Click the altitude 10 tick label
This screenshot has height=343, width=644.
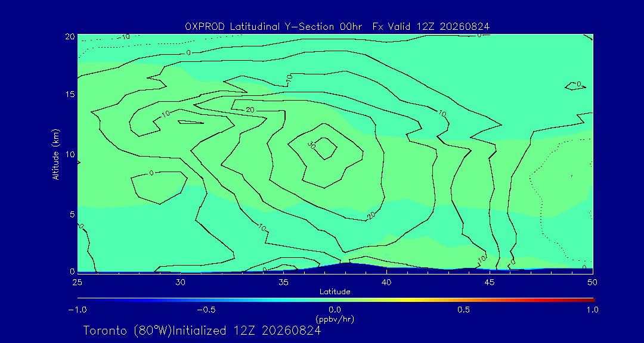pyautogui.click(x=69, y=154)
